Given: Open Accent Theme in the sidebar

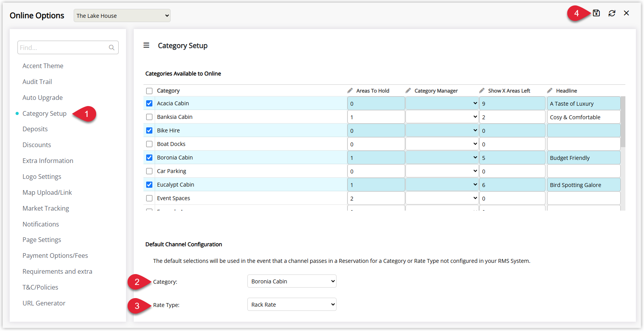Looking at the screenshot, I should 43,66.
